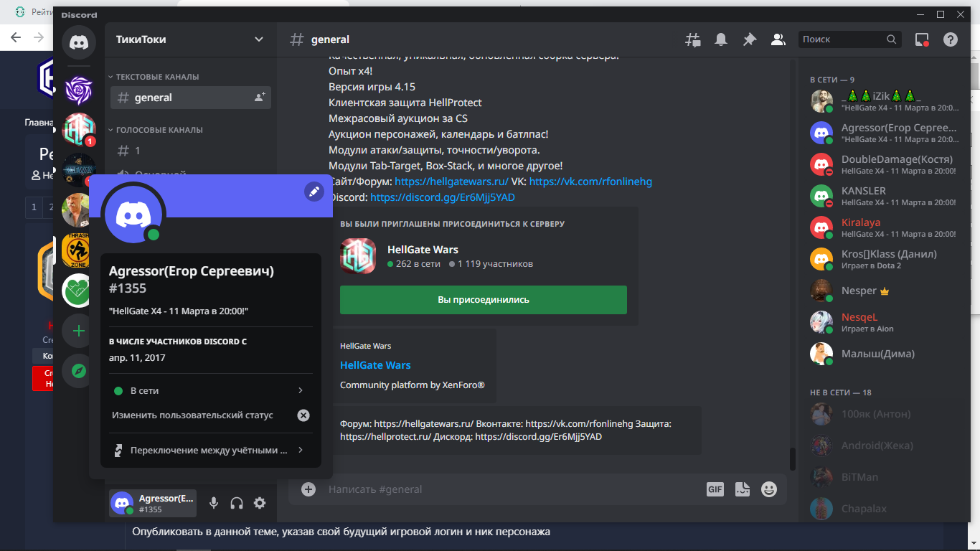Image resolution: width=980 pixels, height=551 pixels.
Task: Clear custom status X icon
Action: 303,415
